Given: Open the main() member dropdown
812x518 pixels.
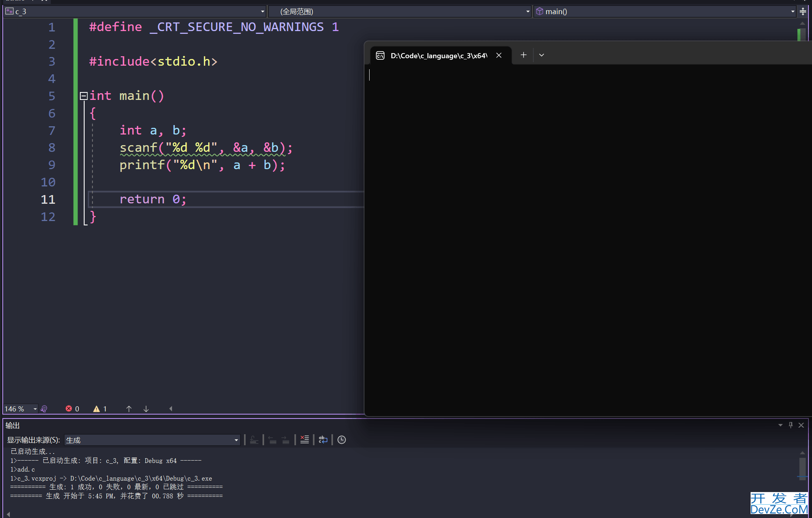Looking at the screenshot, I should point(665,11).
